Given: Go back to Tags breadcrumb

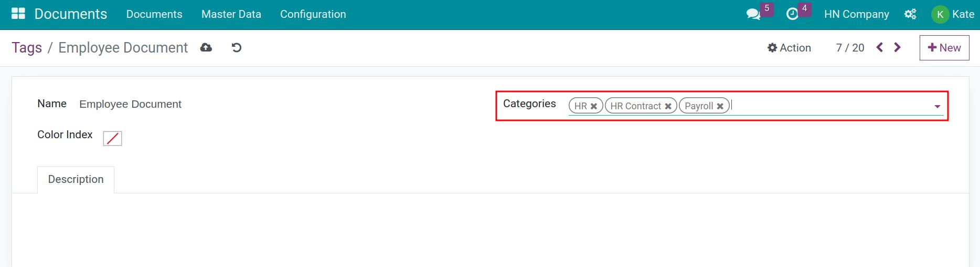Looking at the screenshot, I should click(27, 48).
